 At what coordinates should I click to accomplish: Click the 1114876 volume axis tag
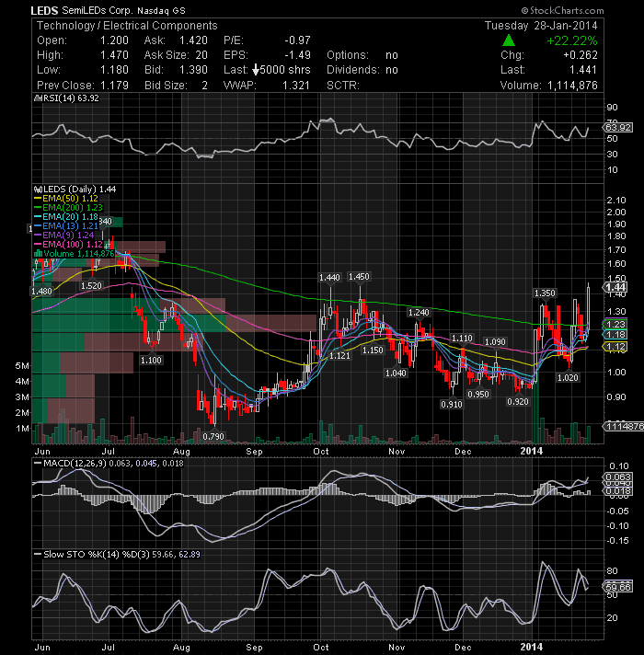coord(623,426)
